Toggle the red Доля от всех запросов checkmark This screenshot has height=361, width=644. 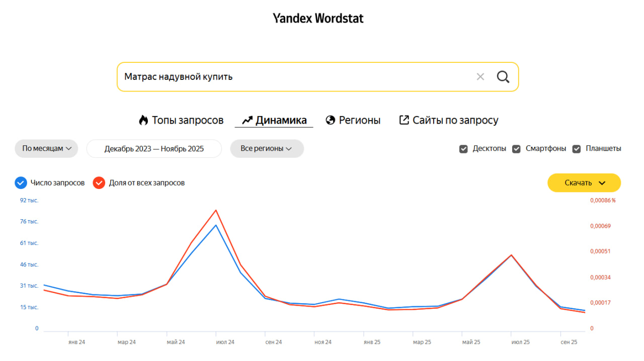pyautogui.click(x=99, y=183)
